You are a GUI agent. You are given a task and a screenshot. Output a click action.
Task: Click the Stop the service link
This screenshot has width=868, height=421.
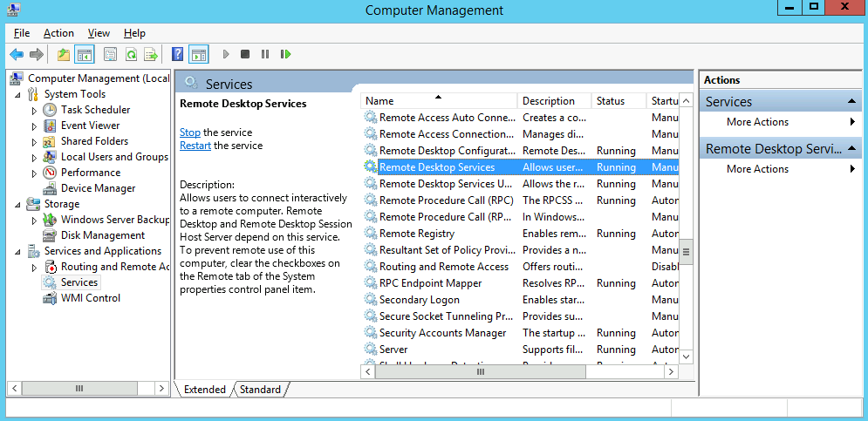(x=189, y=132)
